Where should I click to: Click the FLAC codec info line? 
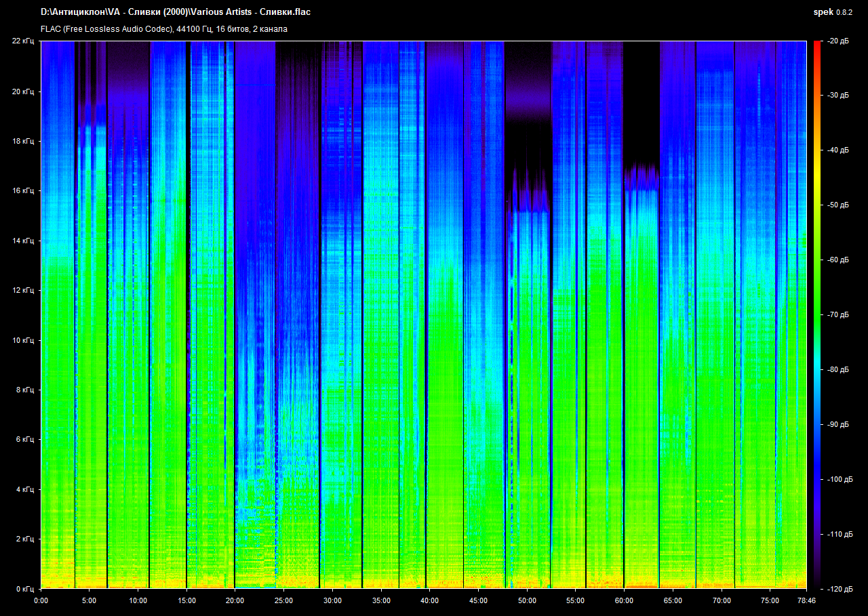click(x=164, y=29)
